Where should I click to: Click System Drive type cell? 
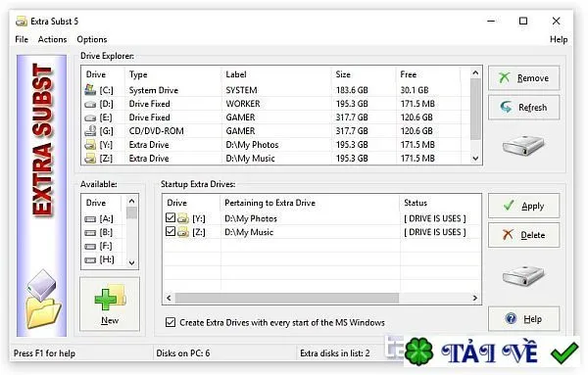[x=154, y=90]
